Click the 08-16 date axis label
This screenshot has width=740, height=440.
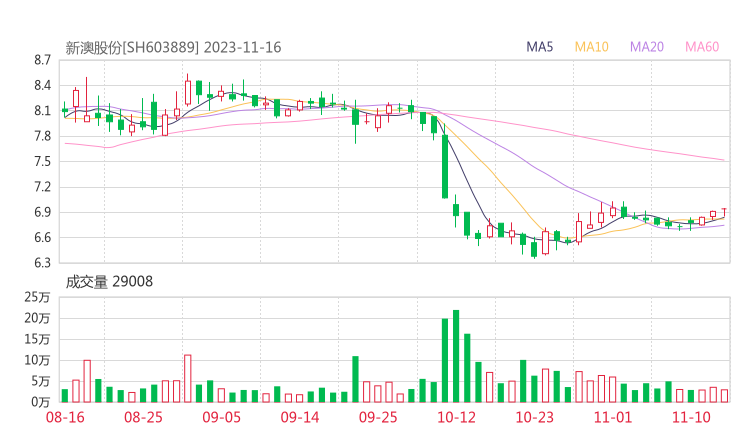(x=65, y=417)
